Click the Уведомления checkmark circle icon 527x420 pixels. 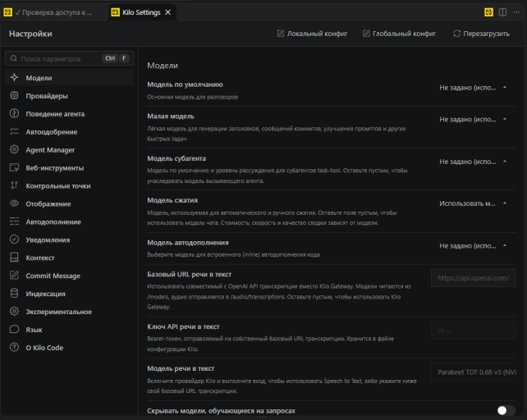click(14, 240)
